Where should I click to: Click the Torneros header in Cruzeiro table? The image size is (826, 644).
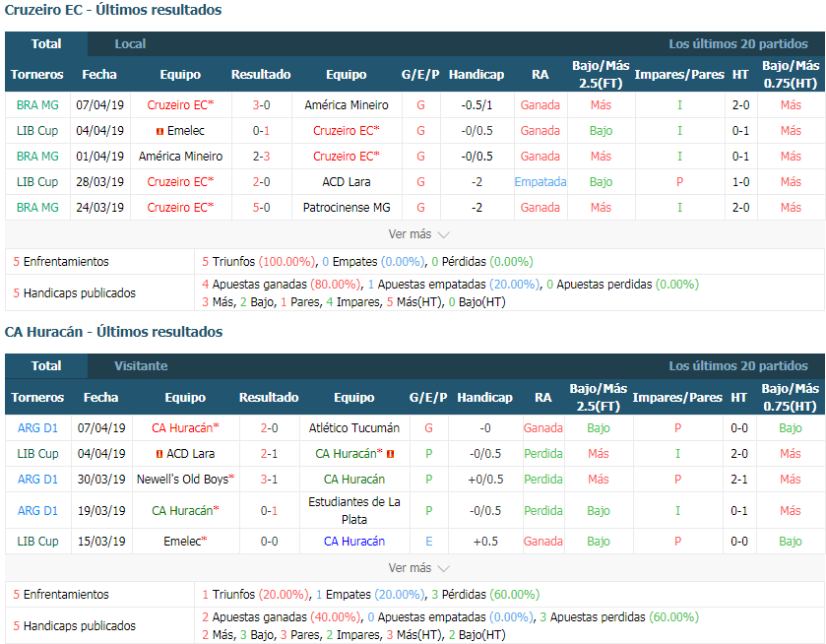pyautogui.click(x=36, y=74)
